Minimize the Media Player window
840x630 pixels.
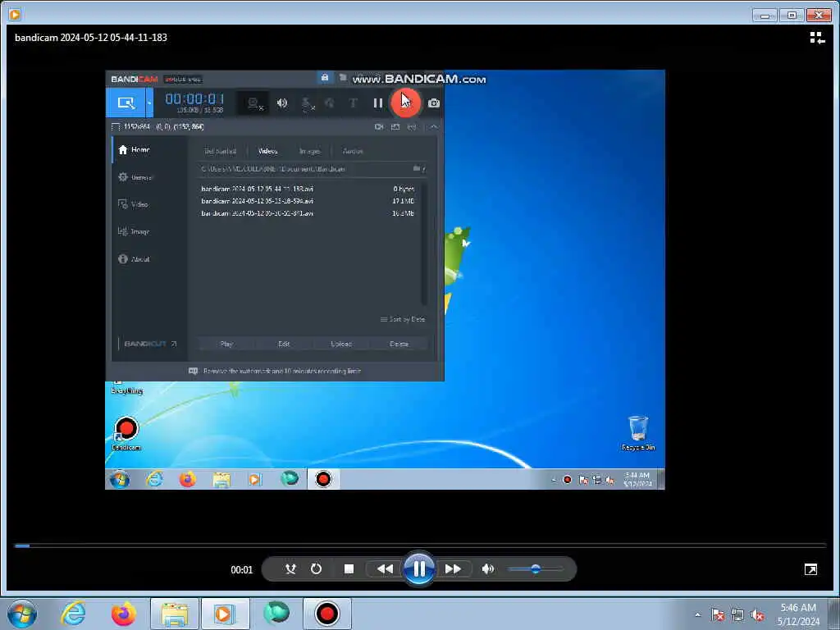click(x=765, y=15)
